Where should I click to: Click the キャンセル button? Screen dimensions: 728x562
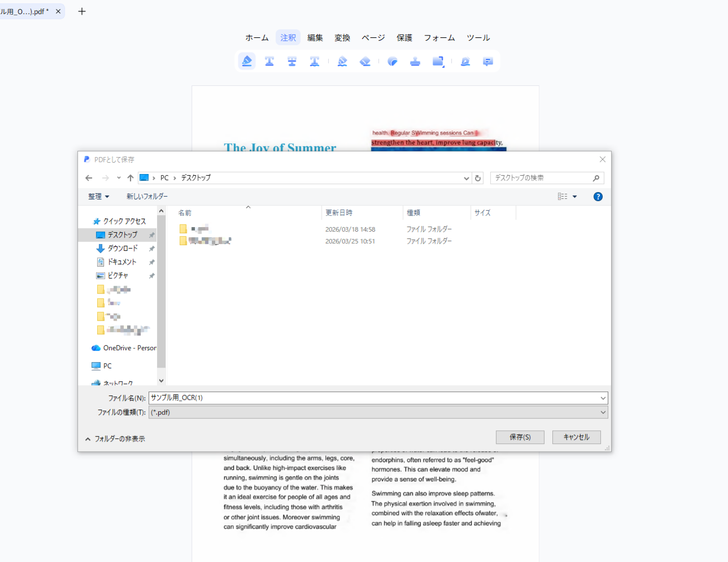576,437
